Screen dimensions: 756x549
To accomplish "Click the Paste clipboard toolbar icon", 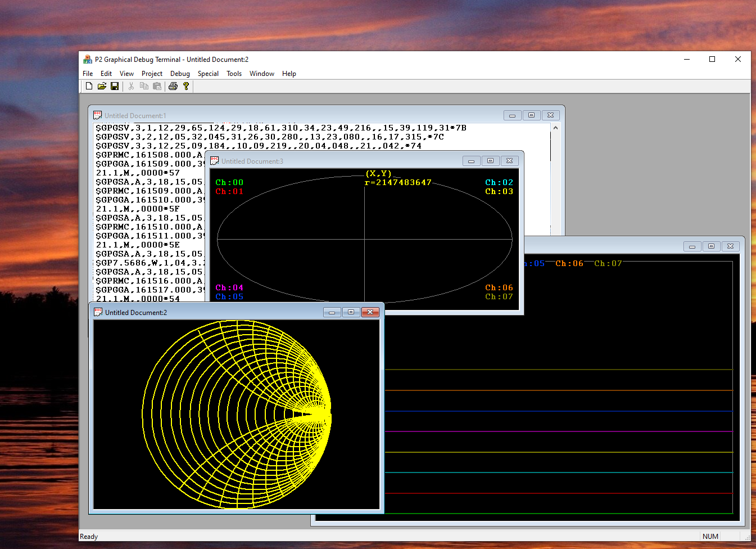I will (x=157, y=86).
